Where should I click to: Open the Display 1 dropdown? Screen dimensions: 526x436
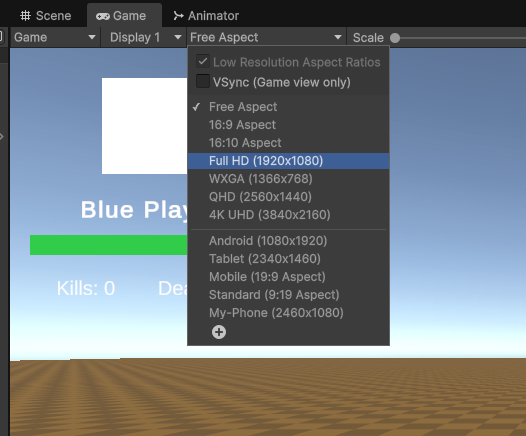144,37
